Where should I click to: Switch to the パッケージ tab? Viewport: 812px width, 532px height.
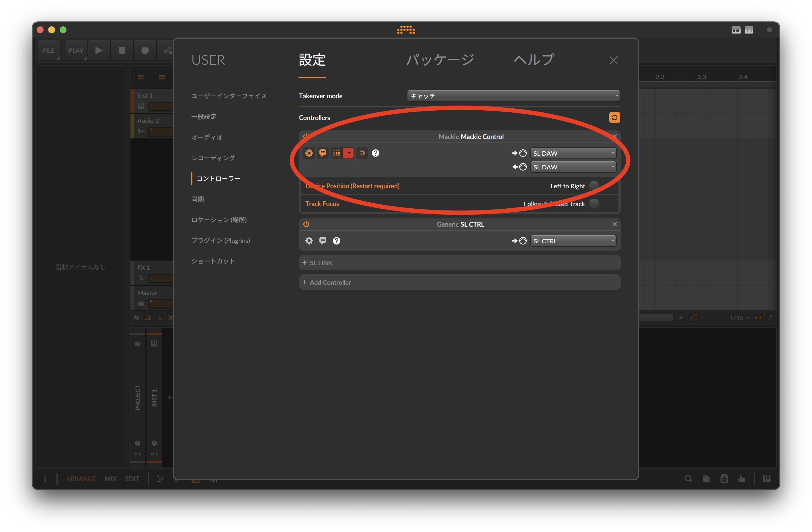click(x=440, y=60)
